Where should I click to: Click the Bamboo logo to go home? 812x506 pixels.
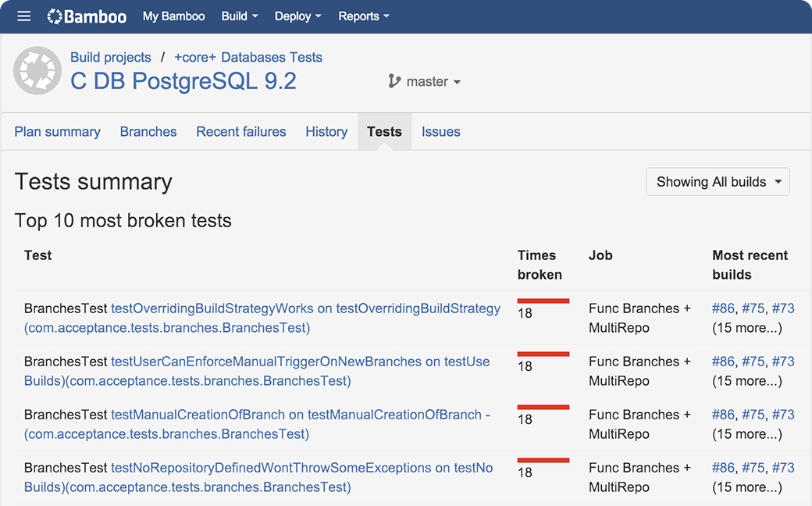coord(86,16)
